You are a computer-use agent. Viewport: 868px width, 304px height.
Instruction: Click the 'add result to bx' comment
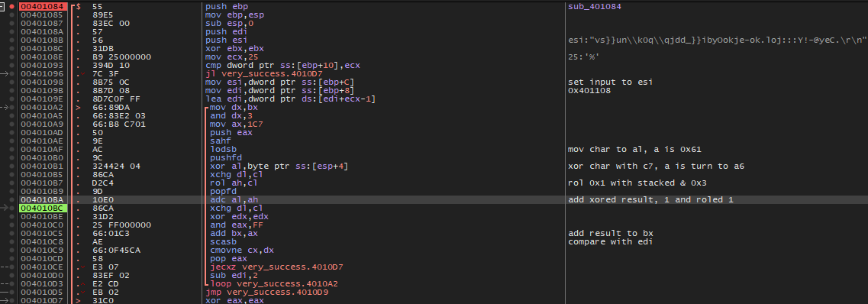(611, 233)
